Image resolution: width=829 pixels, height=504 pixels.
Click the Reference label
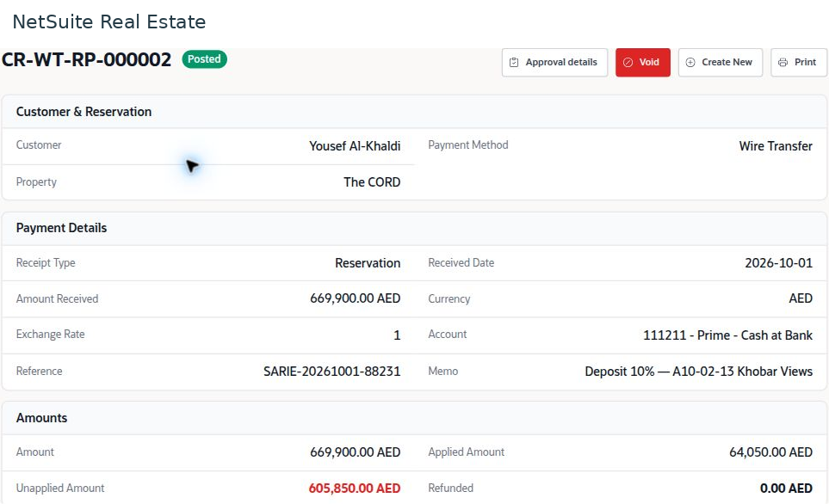(x=39, y=371)
